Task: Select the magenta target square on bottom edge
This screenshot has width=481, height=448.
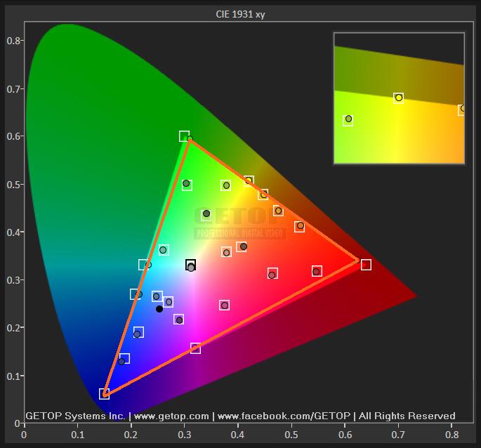Action: (195, 348)
